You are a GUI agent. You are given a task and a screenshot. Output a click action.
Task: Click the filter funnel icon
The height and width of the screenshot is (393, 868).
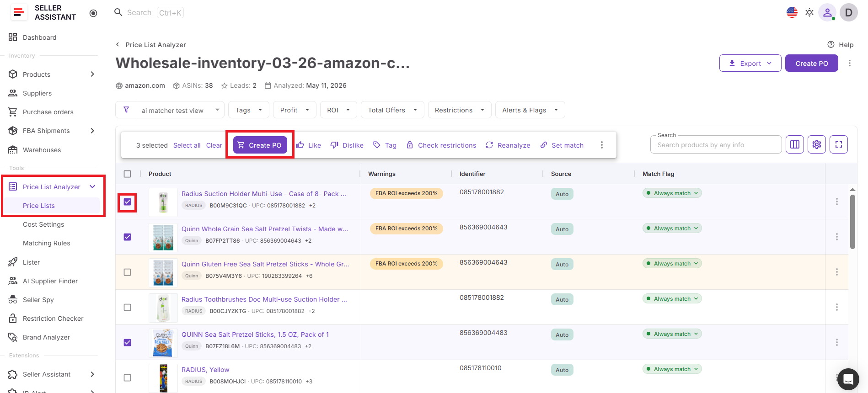tap(126, 110)
